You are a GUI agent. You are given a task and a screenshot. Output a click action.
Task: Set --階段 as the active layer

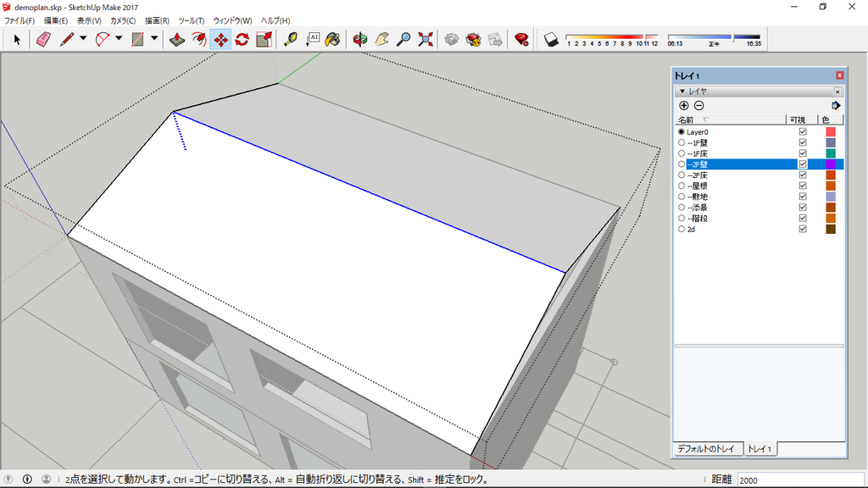[682, 218]
